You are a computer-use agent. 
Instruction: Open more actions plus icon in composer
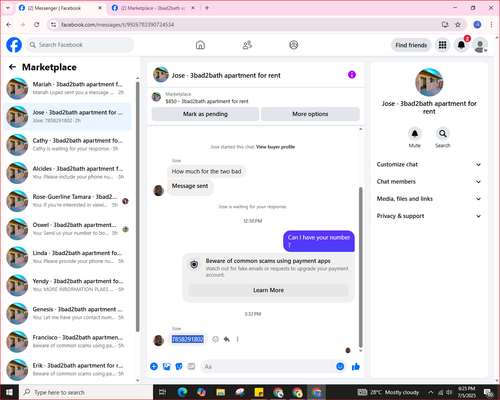coord(154,367)
